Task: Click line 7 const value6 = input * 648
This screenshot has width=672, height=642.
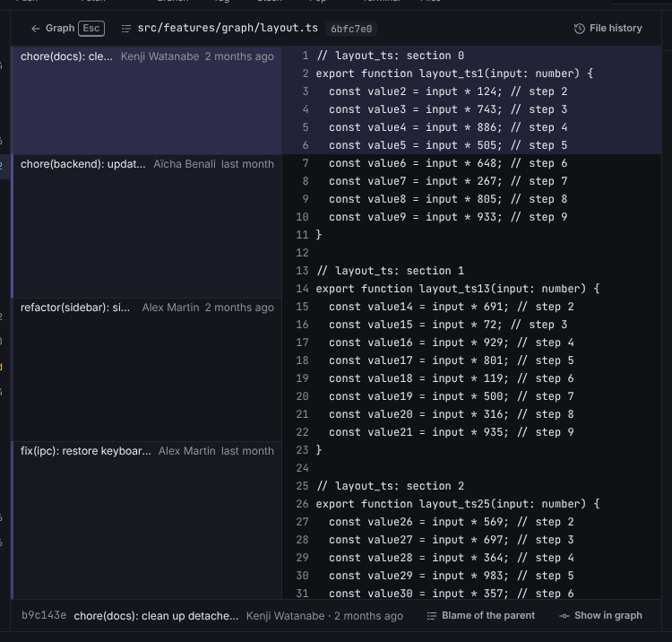Action: pos(448,163)
